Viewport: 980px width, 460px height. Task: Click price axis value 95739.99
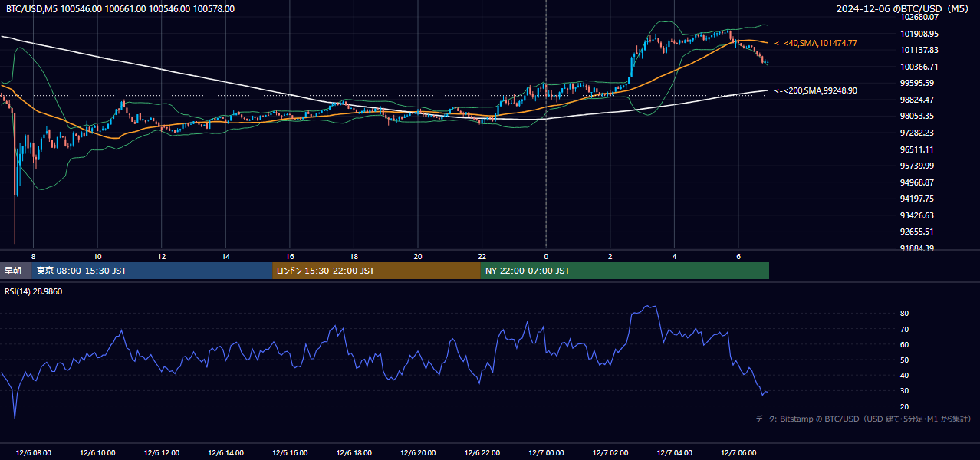coord(917,166)
